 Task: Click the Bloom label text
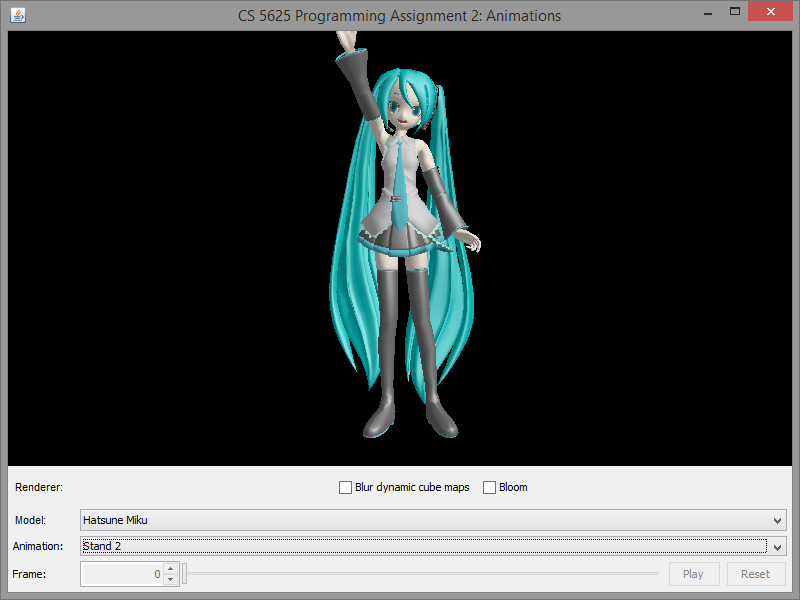click(x=513, y=488)
